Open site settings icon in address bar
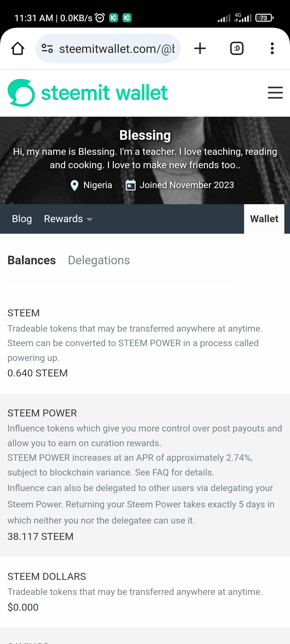The width and height of the screenshot is (290, 644). 47,49
